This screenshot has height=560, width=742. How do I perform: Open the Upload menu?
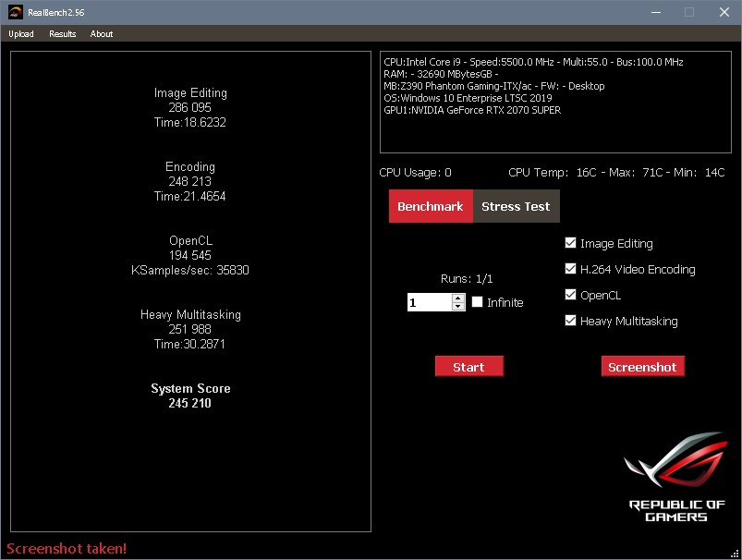[21, 33]
